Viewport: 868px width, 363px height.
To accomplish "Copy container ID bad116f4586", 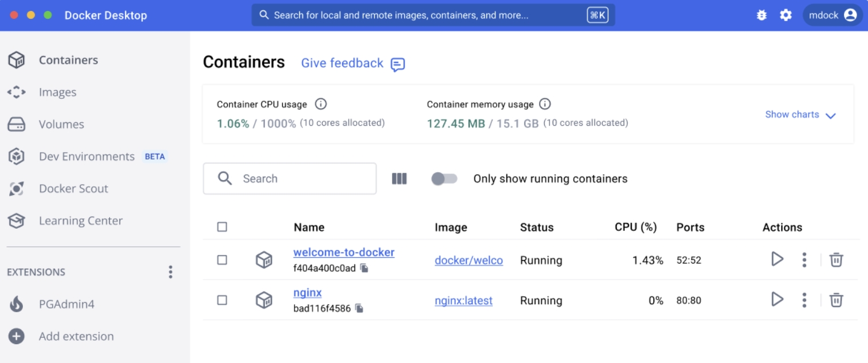I will tap(359, 308).
